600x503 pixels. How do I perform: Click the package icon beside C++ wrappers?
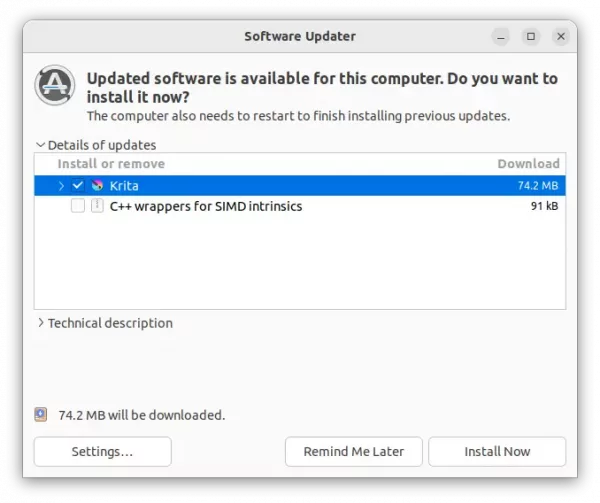(x=97, y=206)
